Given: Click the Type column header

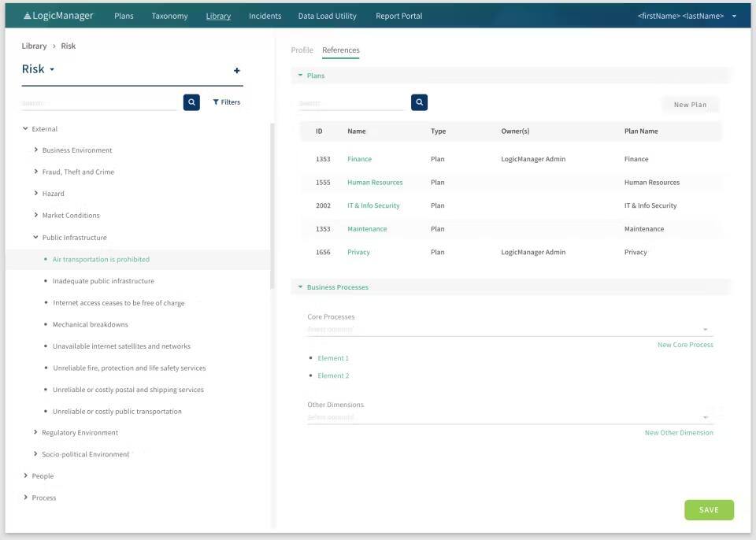Looking at the screenshot, I should click(439, 131).
